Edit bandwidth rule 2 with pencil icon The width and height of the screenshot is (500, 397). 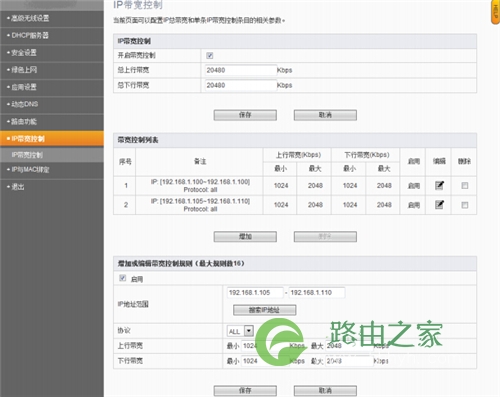[x=439, y=205]
